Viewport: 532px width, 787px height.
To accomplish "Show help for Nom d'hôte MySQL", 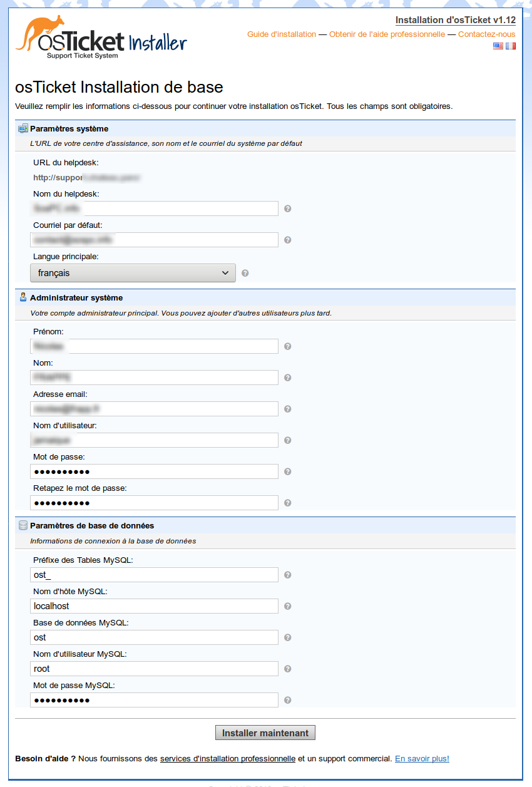I will pyautogui.click(x=288, y=606).
